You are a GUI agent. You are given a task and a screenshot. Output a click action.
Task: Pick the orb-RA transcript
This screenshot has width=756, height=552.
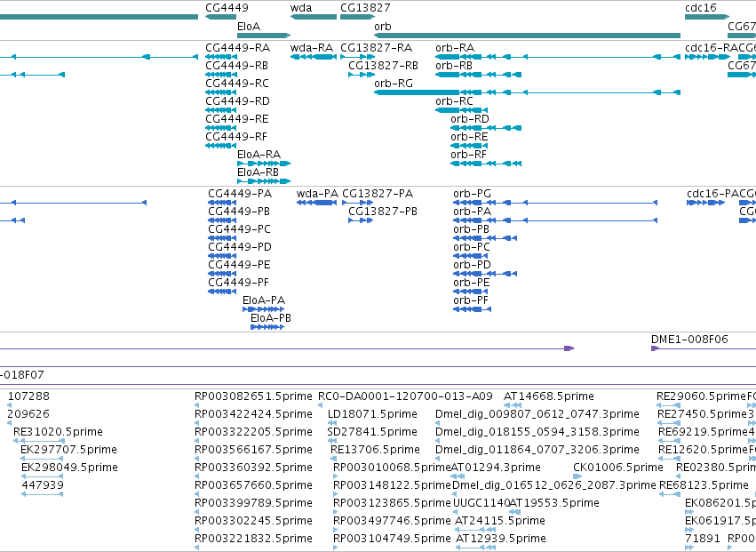[x=558, y=57]
